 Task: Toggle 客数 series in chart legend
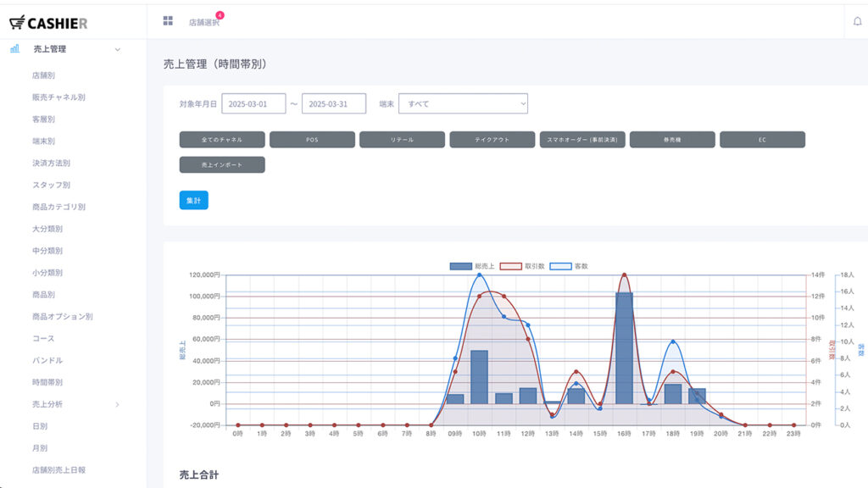click(x=569, y=266)
